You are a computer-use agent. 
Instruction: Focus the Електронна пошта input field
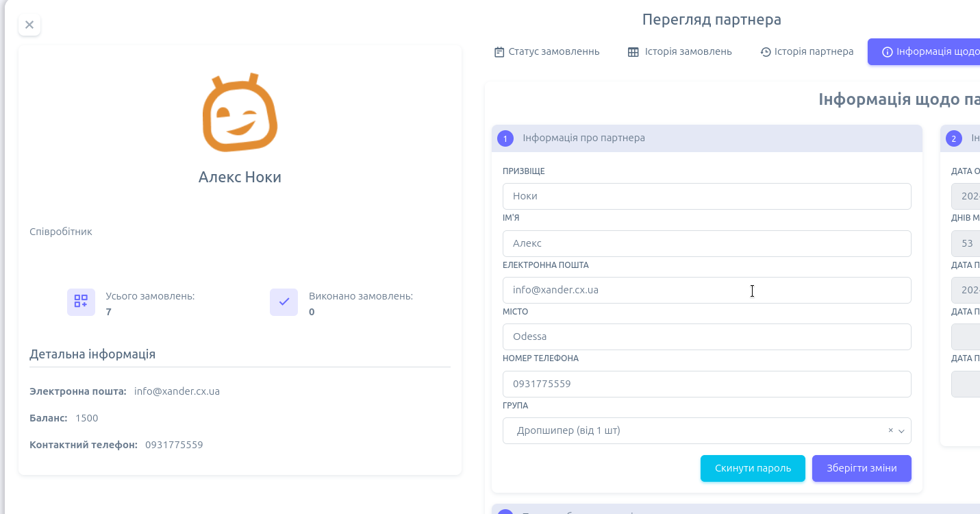coord(706,290)
